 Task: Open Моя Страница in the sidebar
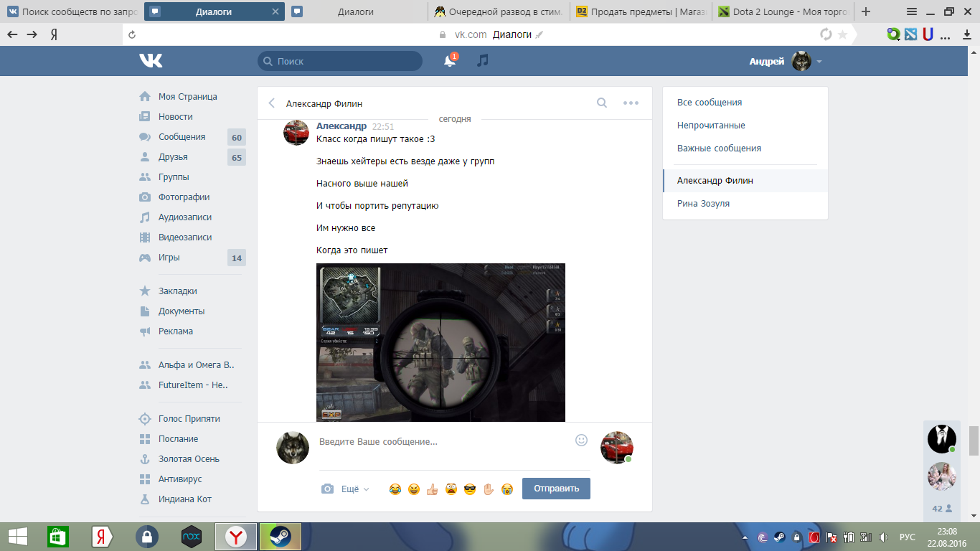point(188,97)
